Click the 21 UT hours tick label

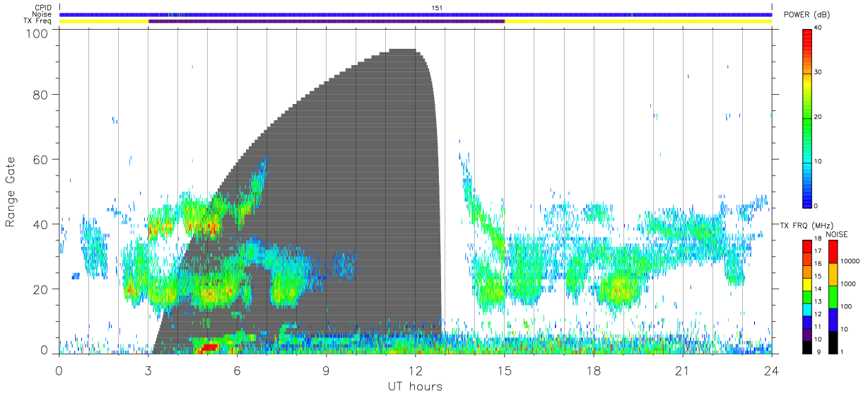[683, 371]
